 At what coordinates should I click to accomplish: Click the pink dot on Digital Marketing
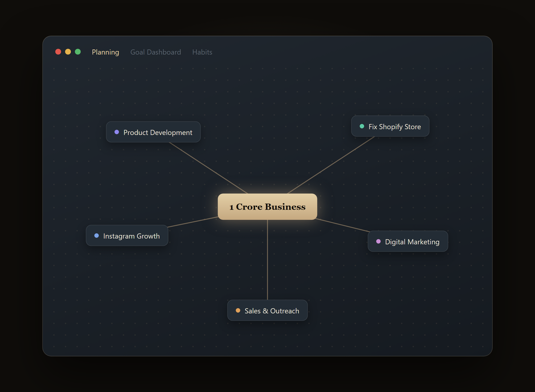[x=379, y=241]
